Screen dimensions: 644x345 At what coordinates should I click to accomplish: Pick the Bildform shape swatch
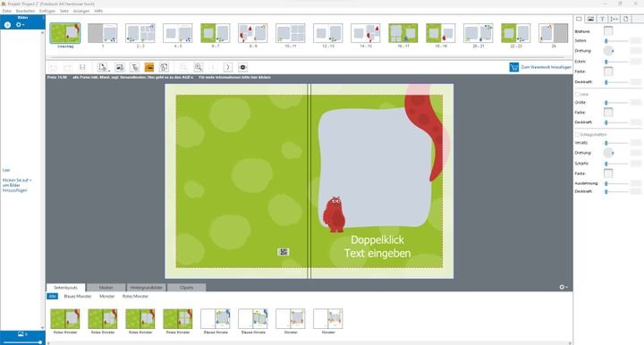pos(608,30)
